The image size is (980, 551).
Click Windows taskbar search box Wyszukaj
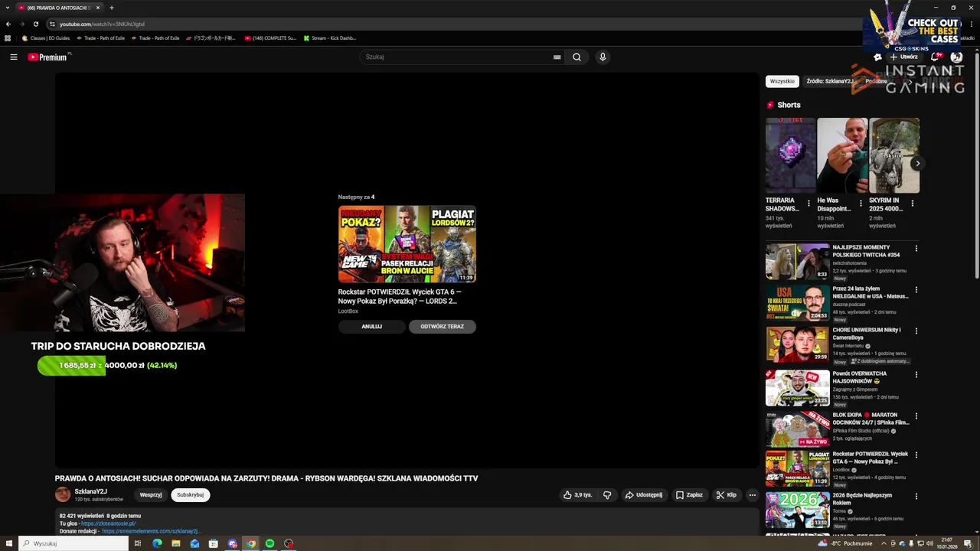coord(73,543)
